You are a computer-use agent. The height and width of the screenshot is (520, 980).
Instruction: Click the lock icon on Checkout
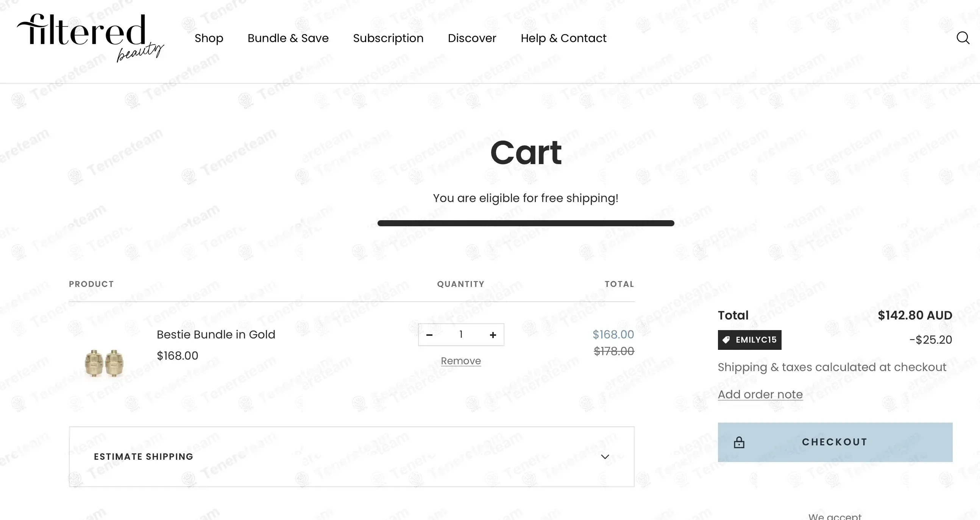[x=739, y=442]
